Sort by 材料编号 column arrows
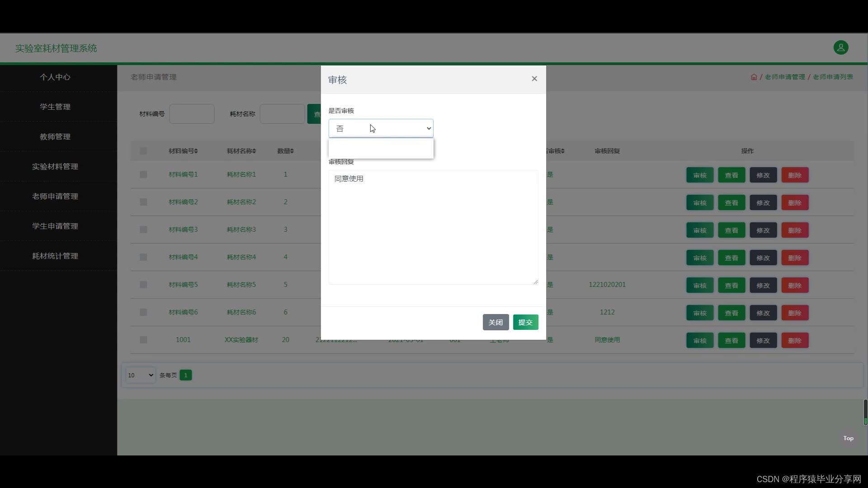868x488 pixels. point(196,151)
